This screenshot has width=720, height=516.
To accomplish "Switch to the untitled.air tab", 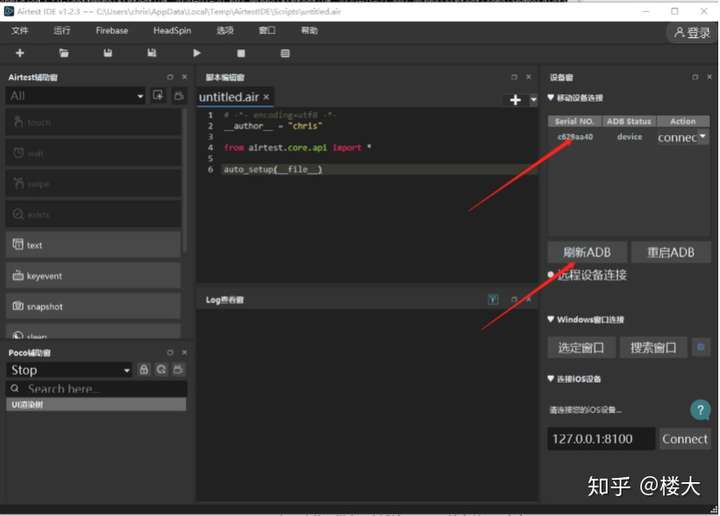I will [229, 97].
